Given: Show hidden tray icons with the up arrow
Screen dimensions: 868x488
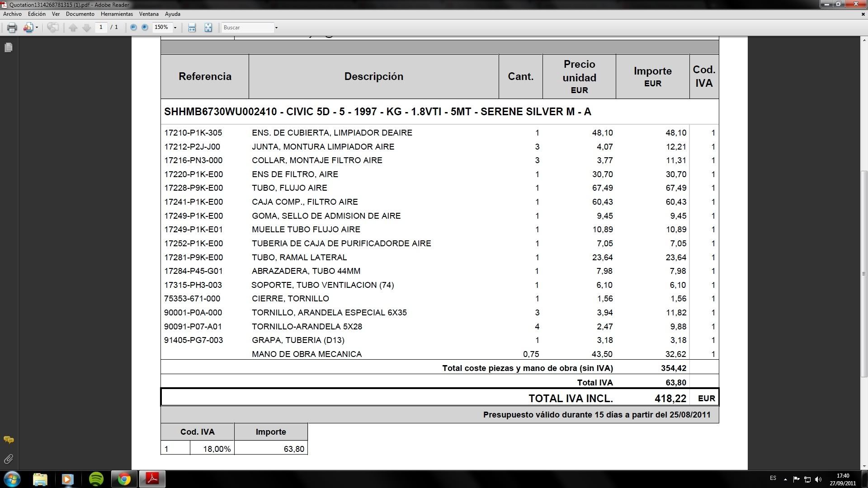Looking at the screenshot, I should click(x=785, y=479).
